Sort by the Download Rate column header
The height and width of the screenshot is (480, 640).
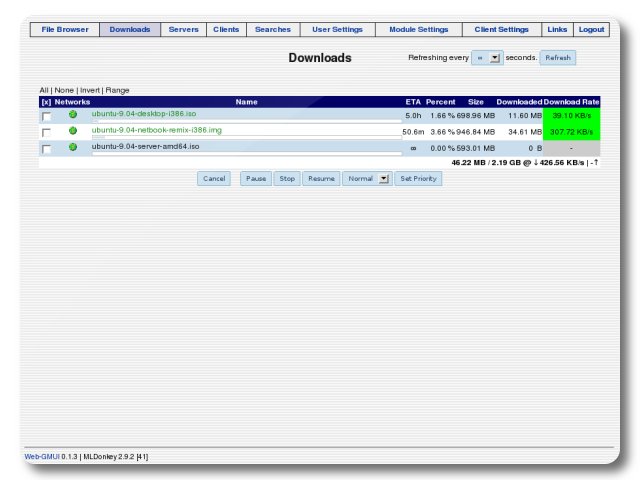tap(571, 102)
